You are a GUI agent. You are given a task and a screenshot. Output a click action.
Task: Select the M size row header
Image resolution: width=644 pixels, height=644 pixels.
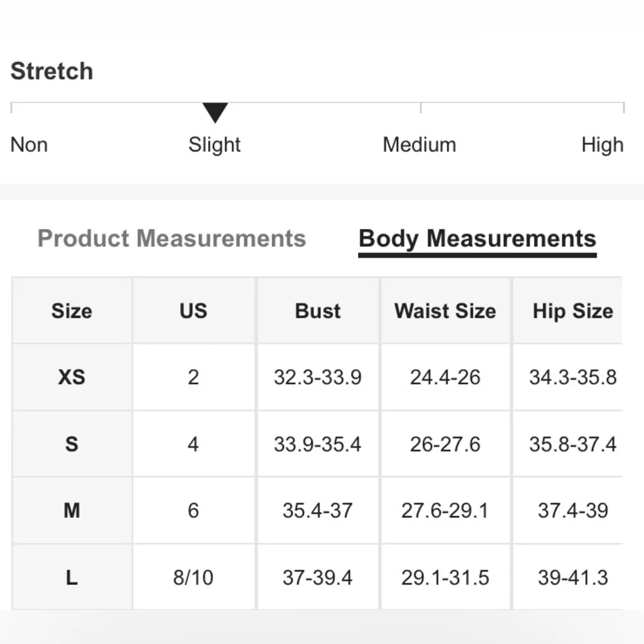(x=71, y=511)
